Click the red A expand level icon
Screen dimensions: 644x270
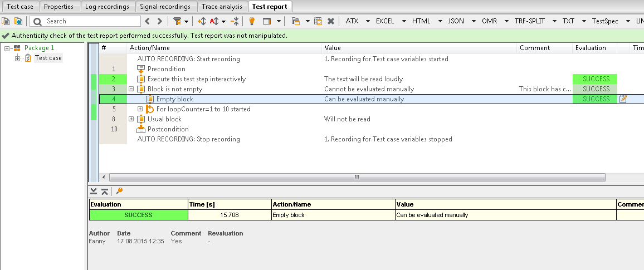click(214, 21)
